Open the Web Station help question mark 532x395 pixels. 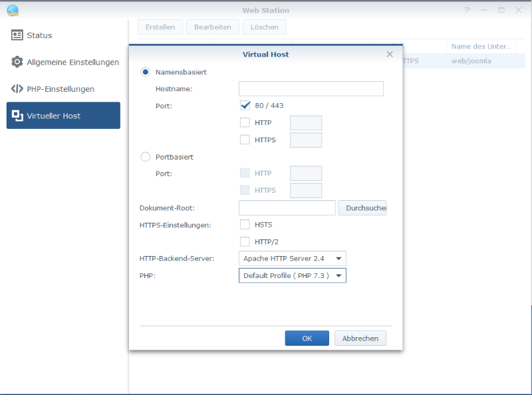(467, 10)
